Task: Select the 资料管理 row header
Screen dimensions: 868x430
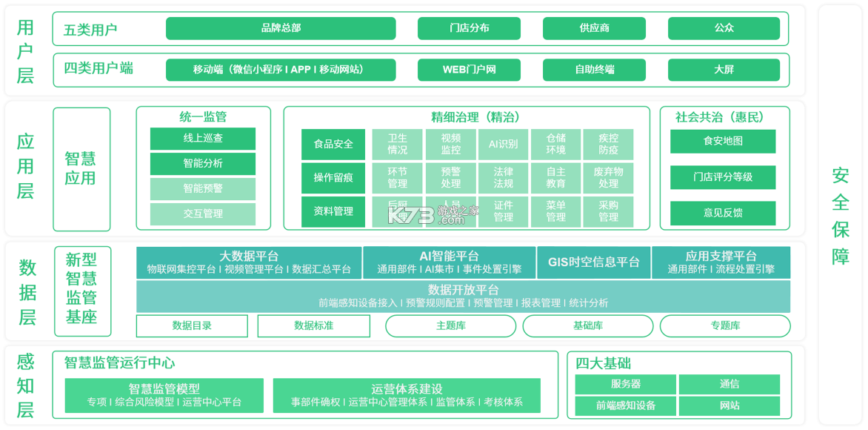Action: 333,212
